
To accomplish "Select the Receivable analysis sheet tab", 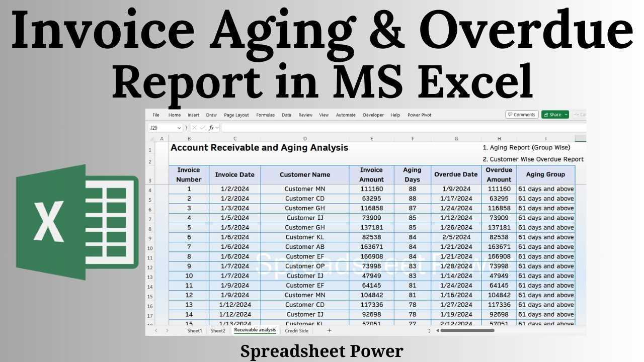I will pos(255,330).
